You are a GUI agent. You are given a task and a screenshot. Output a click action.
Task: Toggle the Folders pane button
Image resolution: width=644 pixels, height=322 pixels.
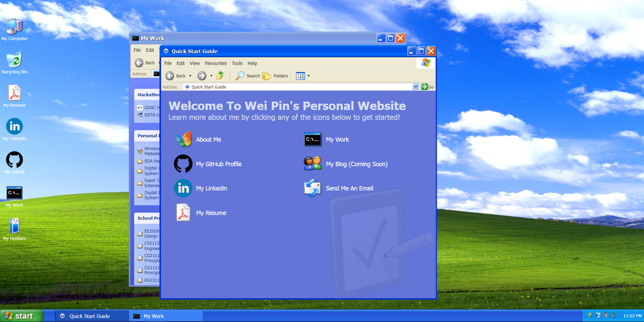pos(275,76)
